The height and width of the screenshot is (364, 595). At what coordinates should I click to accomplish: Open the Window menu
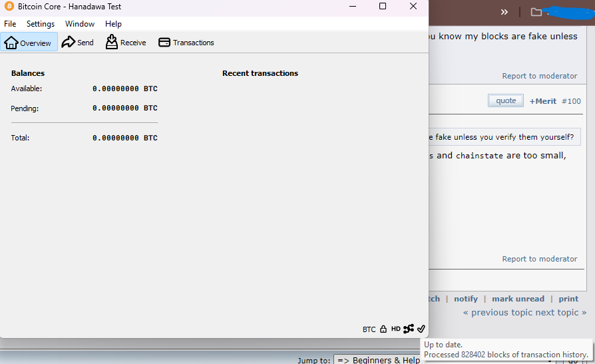(x=80, y=23)
